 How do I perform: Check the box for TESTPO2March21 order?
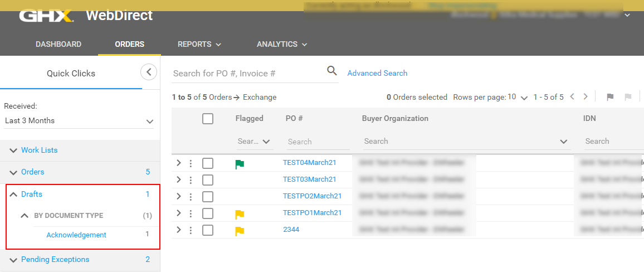(208, 197)
